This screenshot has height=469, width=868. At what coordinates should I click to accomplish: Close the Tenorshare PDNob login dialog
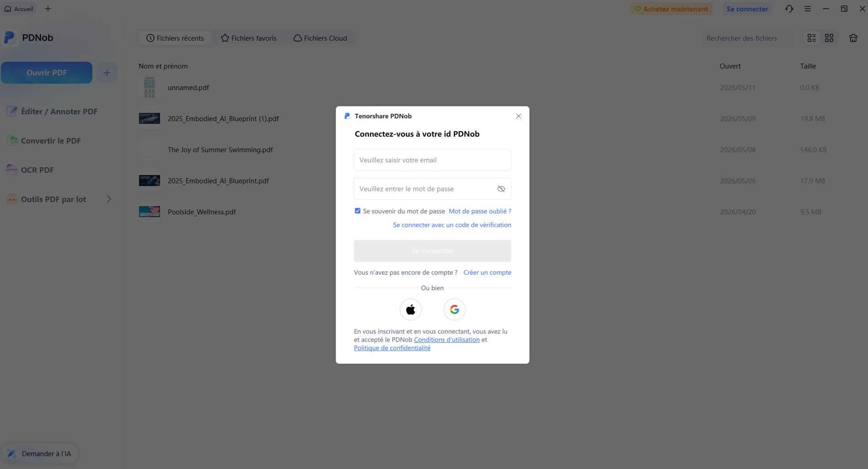[x=519, y=116]
